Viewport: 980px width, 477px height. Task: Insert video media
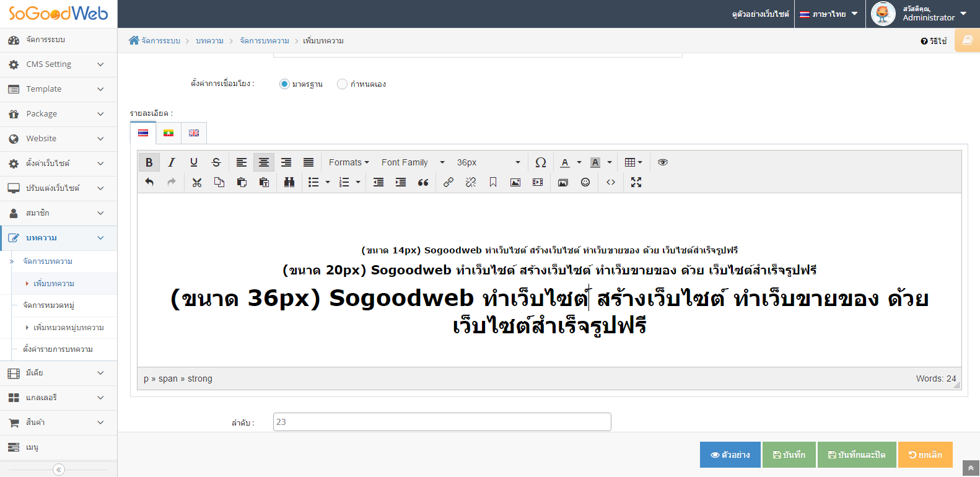pyautogui.click(x=538, y=182)
